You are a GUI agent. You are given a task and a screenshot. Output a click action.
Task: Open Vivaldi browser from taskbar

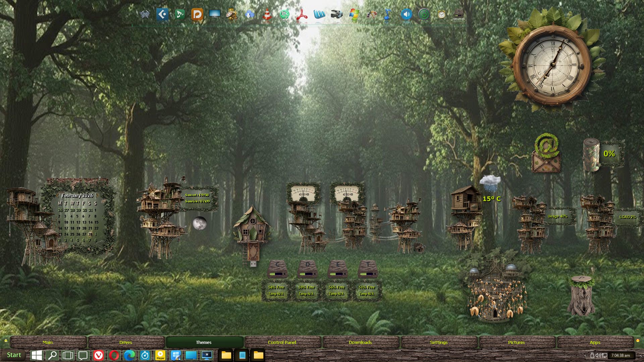pos(98,355)
